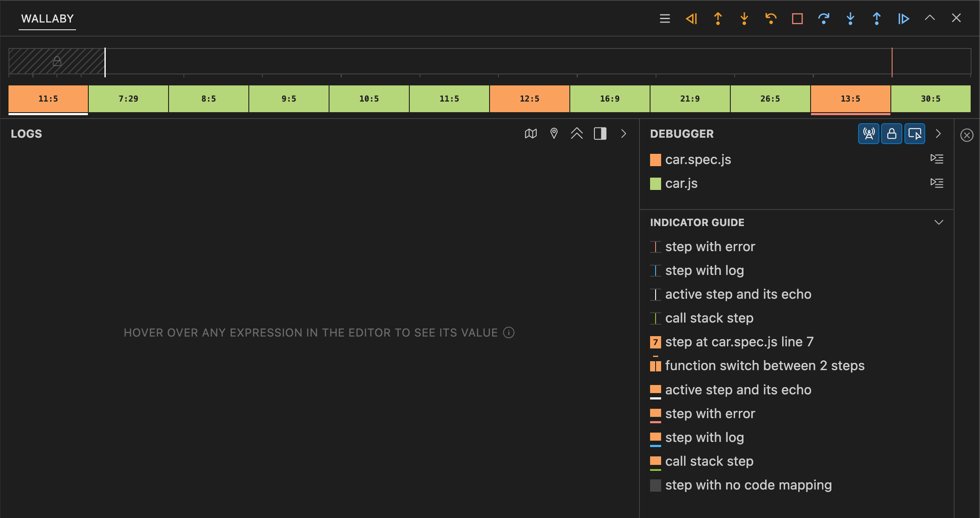Click the run to line icon

click(x=903, y=17)
